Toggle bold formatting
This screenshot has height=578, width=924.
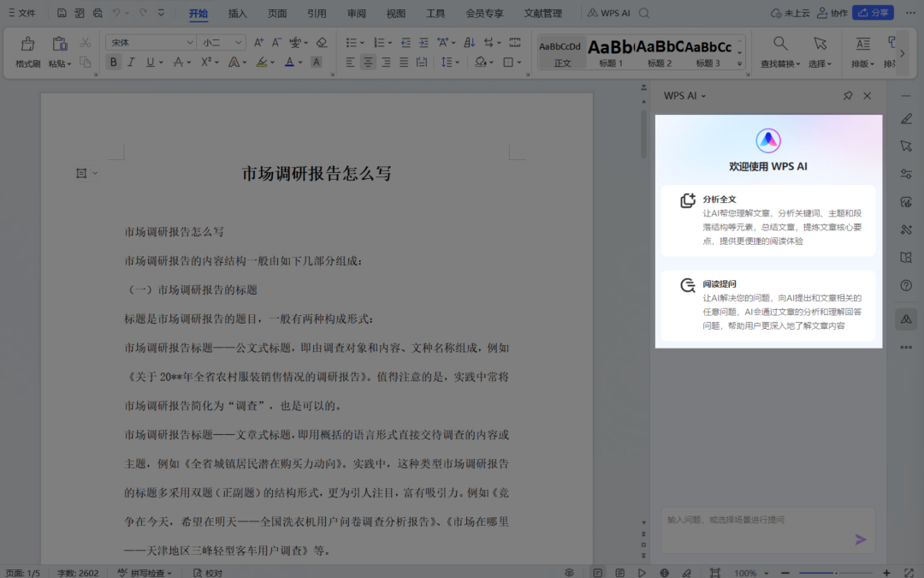click(x=113, y=62)
